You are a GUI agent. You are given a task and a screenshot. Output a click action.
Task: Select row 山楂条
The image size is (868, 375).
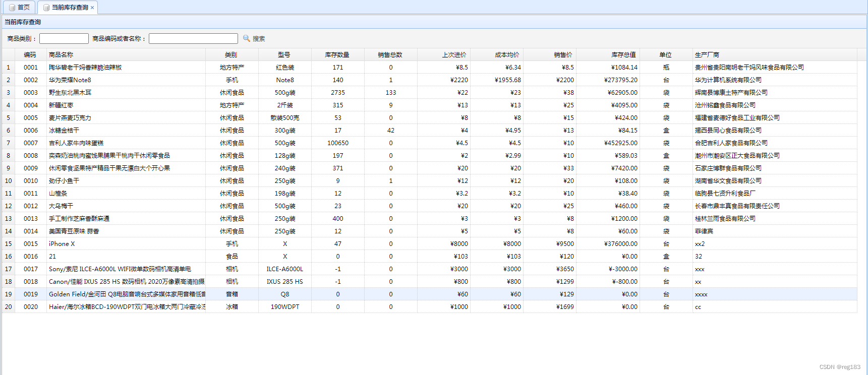[x=429, y=193]
